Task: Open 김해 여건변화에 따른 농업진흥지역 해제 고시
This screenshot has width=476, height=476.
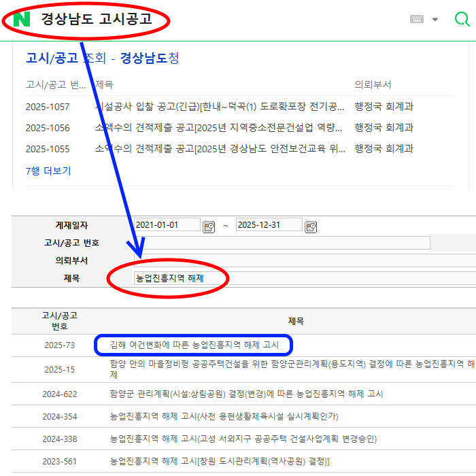Action: 194,345
